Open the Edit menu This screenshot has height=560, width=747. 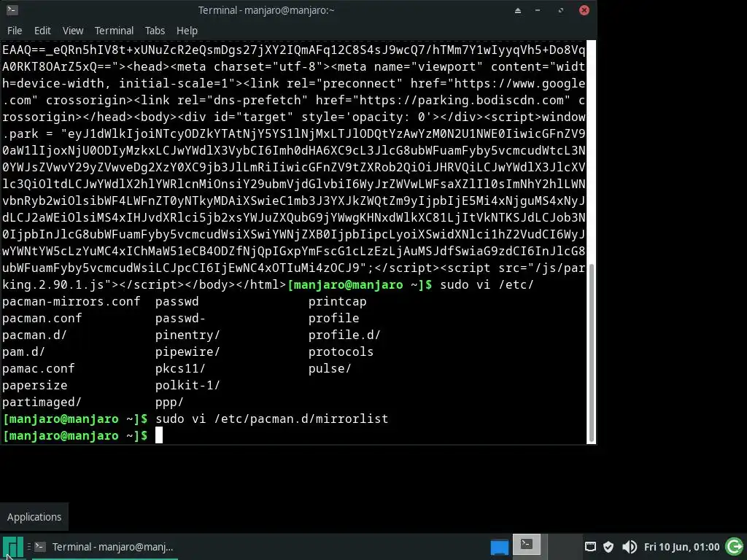(42, 31)
